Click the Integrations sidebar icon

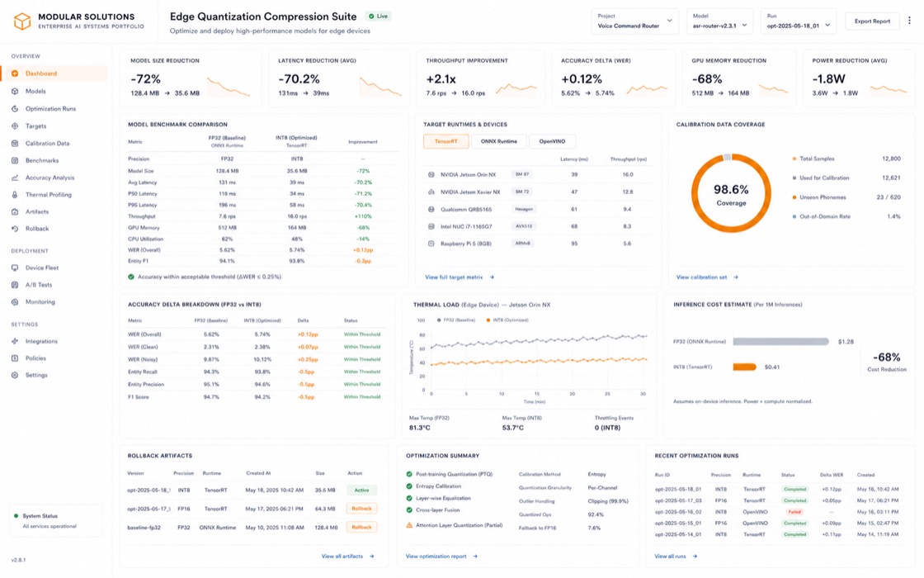point(15,342)
